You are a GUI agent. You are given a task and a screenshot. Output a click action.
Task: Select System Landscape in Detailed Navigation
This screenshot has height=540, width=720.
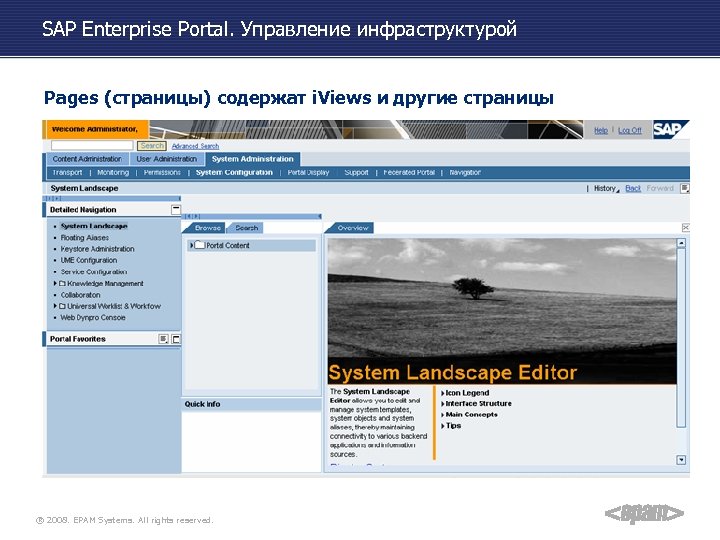(94, 226)
